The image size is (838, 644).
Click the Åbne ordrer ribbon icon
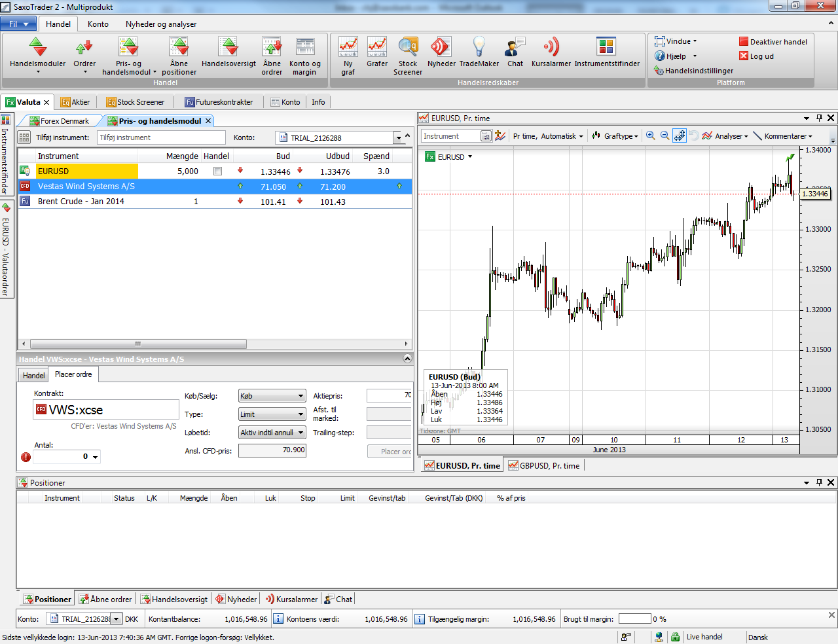[x=272, y=56]
